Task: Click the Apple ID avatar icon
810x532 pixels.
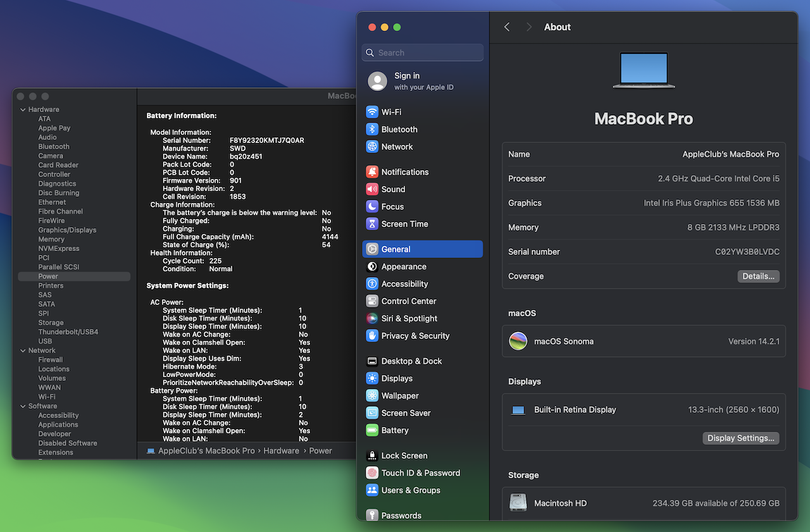Action: point(378,81)
